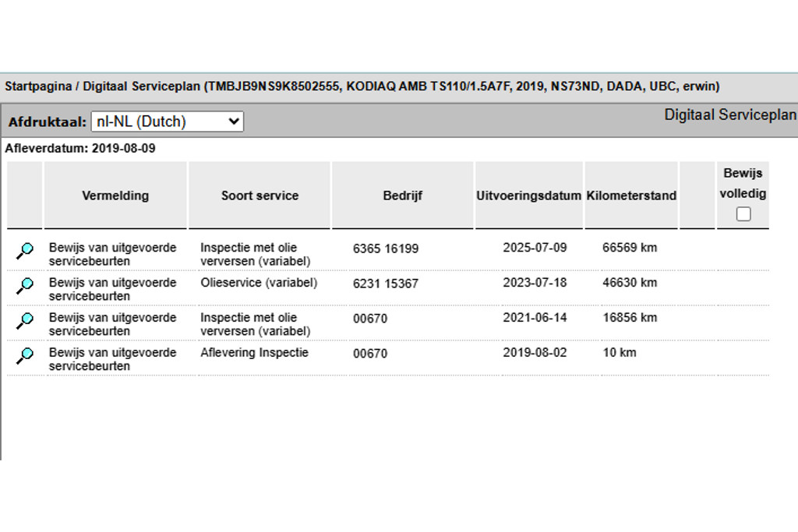Click Digitaal Serviceplan in the breadcrumb path
798x532 pixels.
141,86
